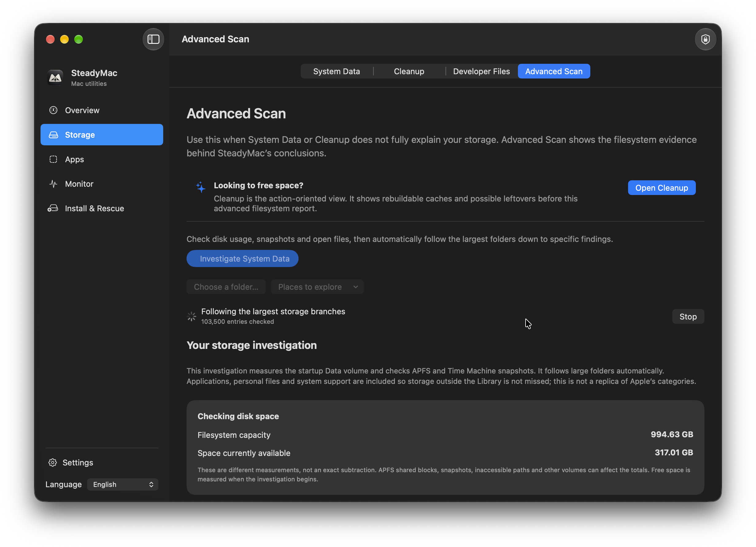This screenshot has width=756, height=547.
Task: Open the Overview section
Action: pyautogui.click(x=102, y=110)
